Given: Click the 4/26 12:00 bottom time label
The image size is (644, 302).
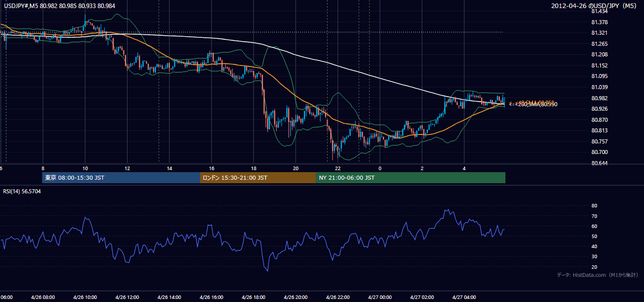Looking at the screenshot, I should pos(127,297).
